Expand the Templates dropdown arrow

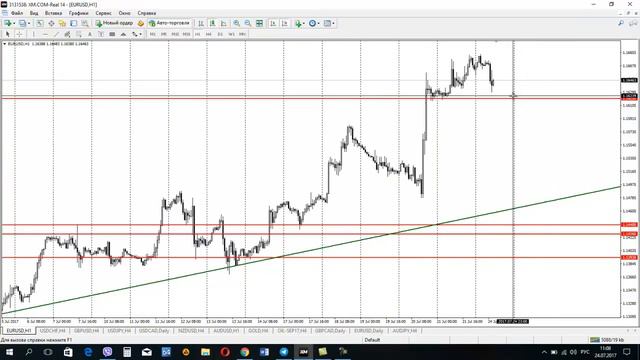pos(333,23)
